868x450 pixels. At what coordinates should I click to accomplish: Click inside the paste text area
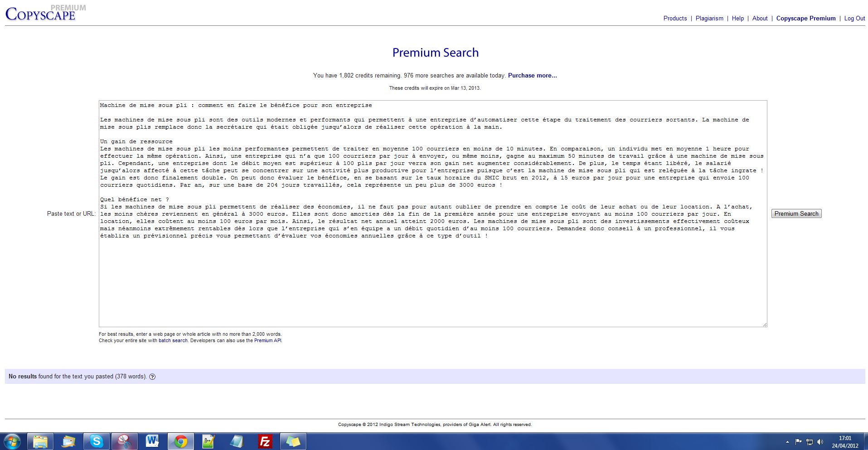tap(432, 281)
